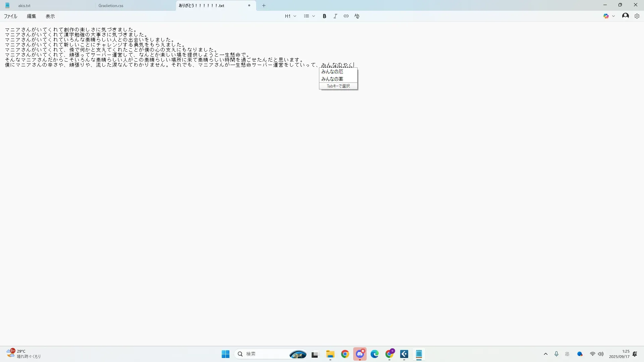644x362 pixels.
Task: Open Google Chrome from the taskbar
Action: pyautogui.click(x=345, y=354)
